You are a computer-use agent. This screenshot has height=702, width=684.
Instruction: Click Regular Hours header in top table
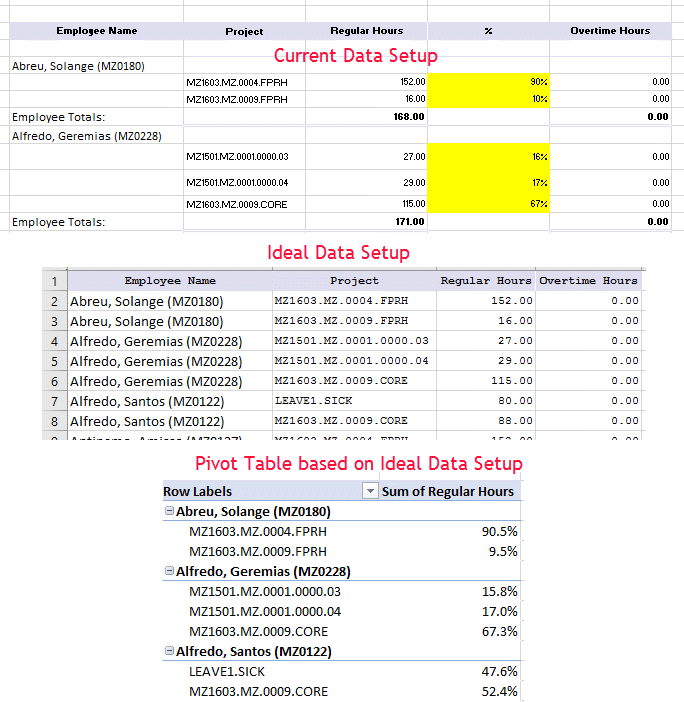pyautogui.click(x=367, y=31)
